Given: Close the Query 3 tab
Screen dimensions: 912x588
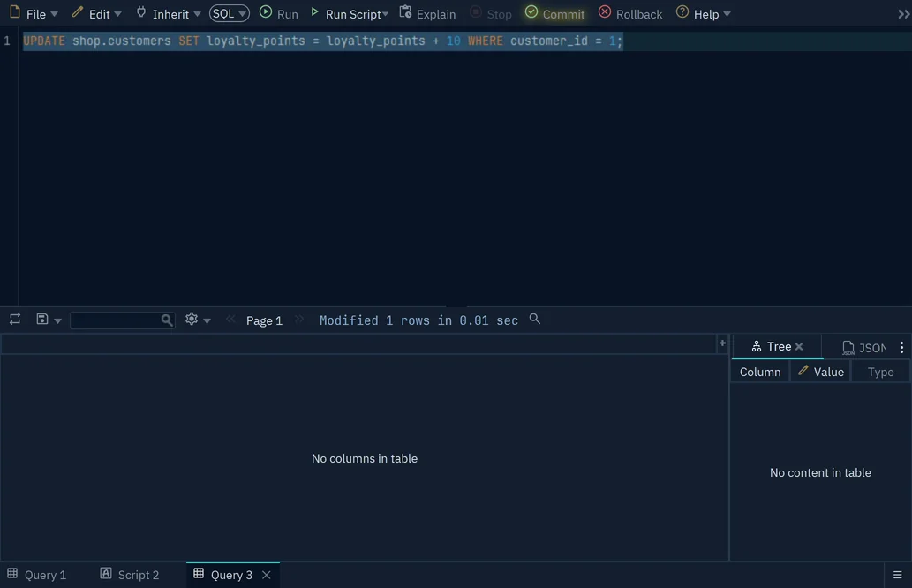Looking at the screenshot, I should pos(267,575).
